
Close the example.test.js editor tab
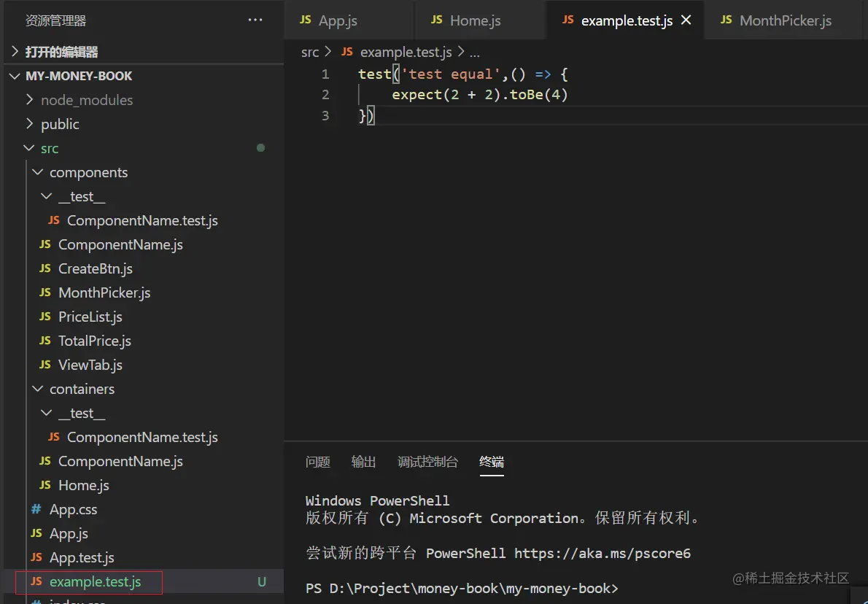686,20
